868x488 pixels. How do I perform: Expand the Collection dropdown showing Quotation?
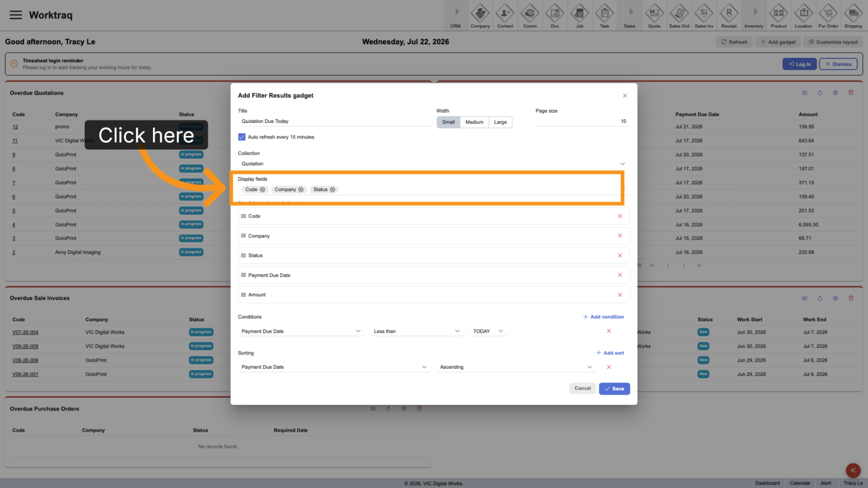(x=433, y=164)
